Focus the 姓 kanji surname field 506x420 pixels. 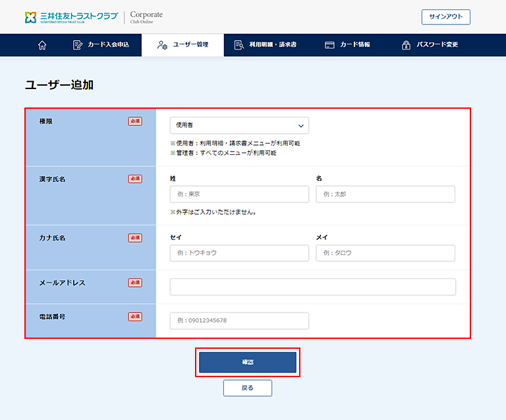click(239, 194)
